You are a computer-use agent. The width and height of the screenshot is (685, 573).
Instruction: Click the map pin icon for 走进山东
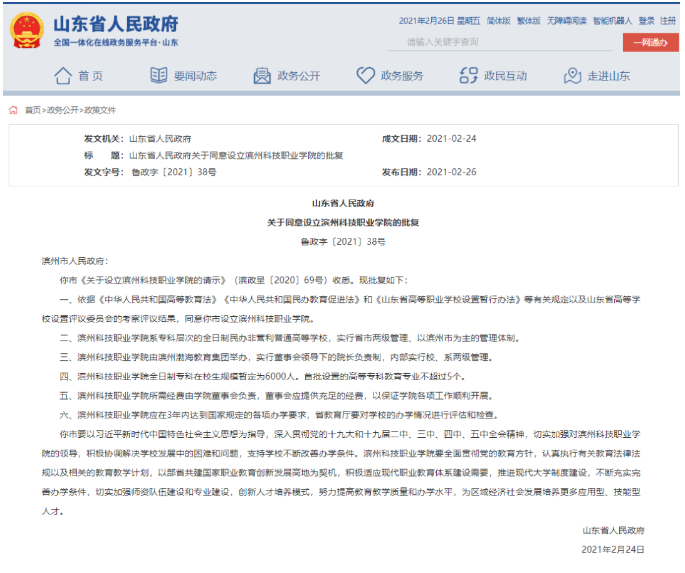pos(572,76)
